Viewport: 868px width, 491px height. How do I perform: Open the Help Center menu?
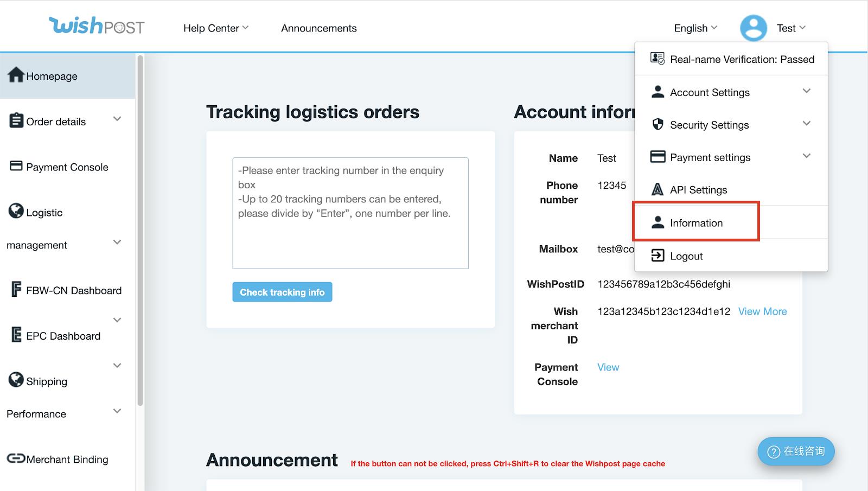click(x=215, y=28)
